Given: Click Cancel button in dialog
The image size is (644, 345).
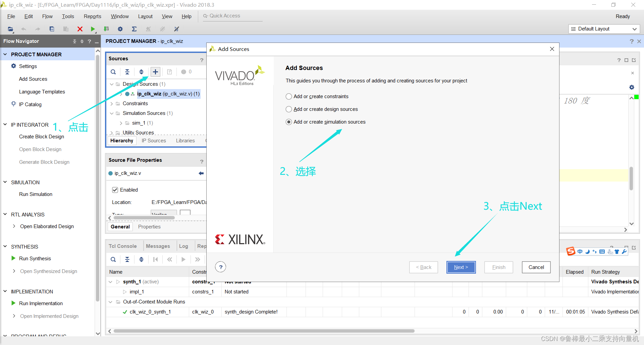Looking at the screenshot, I should click(536, 267).
